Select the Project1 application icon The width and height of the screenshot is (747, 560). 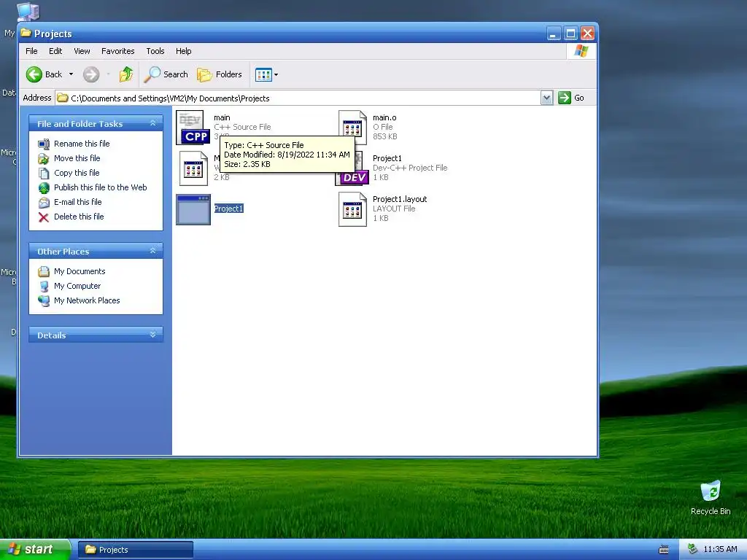(193, 209)
